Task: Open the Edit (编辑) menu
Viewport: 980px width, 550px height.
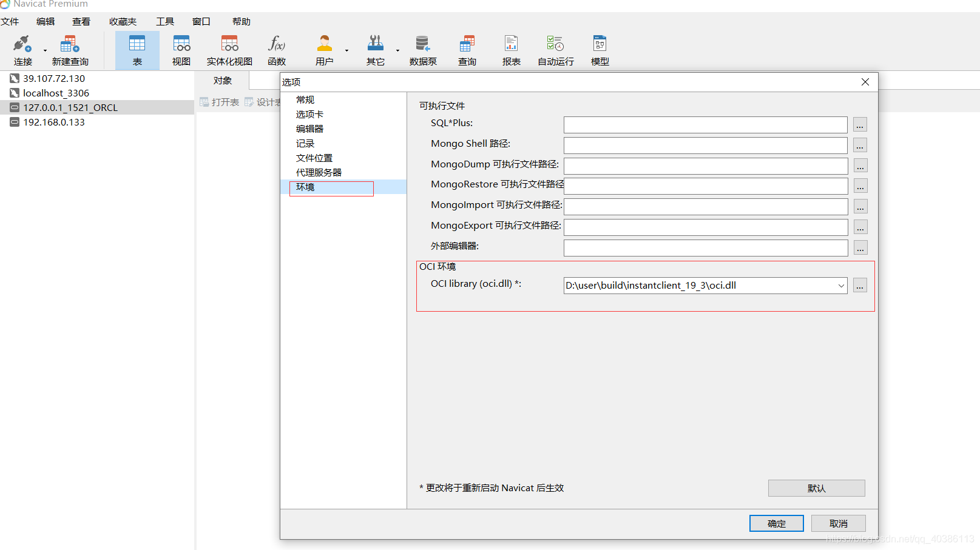Action: pos(46,22)
